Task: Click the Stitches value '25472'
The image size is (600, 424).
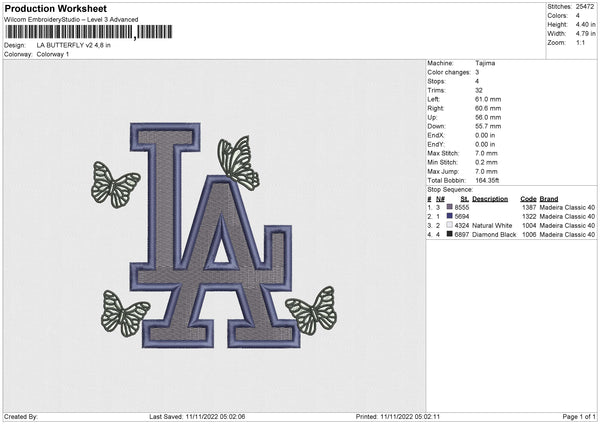Action: pos(585,7)
